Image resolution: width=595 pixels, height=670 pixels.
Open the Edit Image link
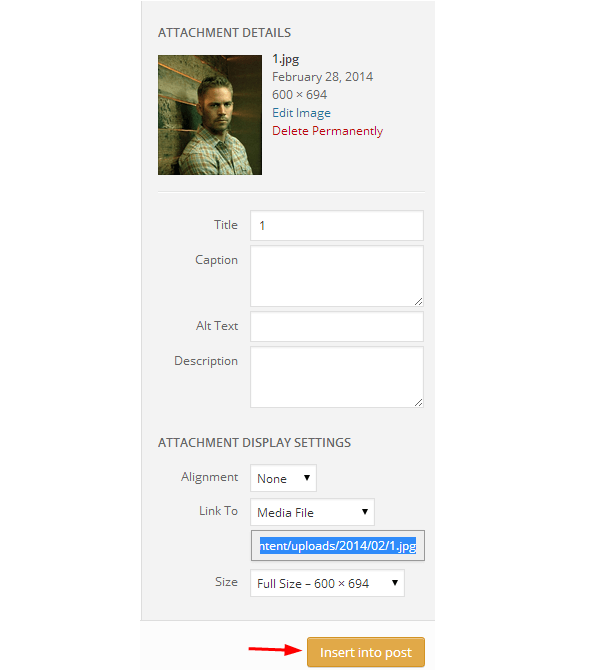pos(301,113)
